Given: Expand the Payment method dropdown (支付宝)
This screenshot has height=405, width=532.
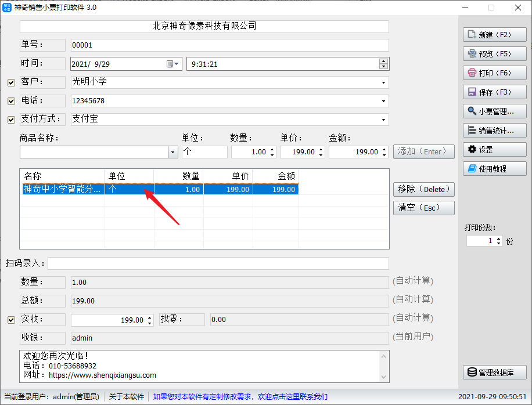Looking at the screenshot, I should (383, 120).
